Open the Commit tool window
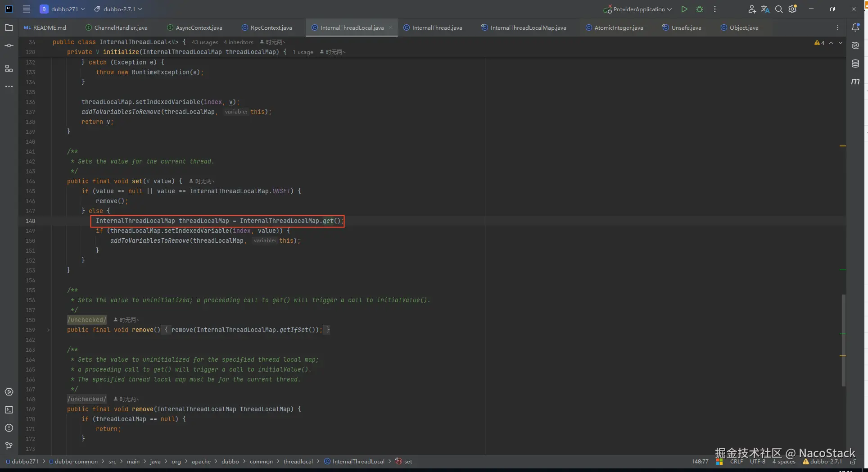This screenshot has width=868, height=472. coord(9,45)
